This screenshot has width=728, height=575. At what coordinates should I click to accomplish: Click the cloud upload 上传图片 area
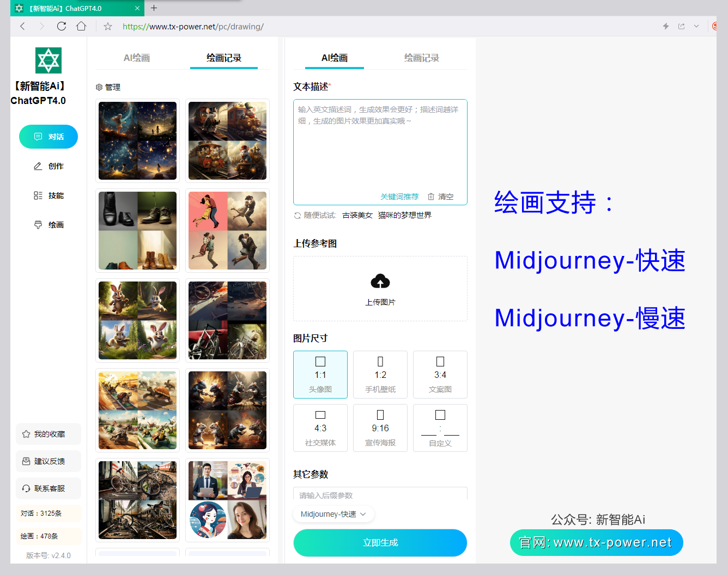(380, 289)
